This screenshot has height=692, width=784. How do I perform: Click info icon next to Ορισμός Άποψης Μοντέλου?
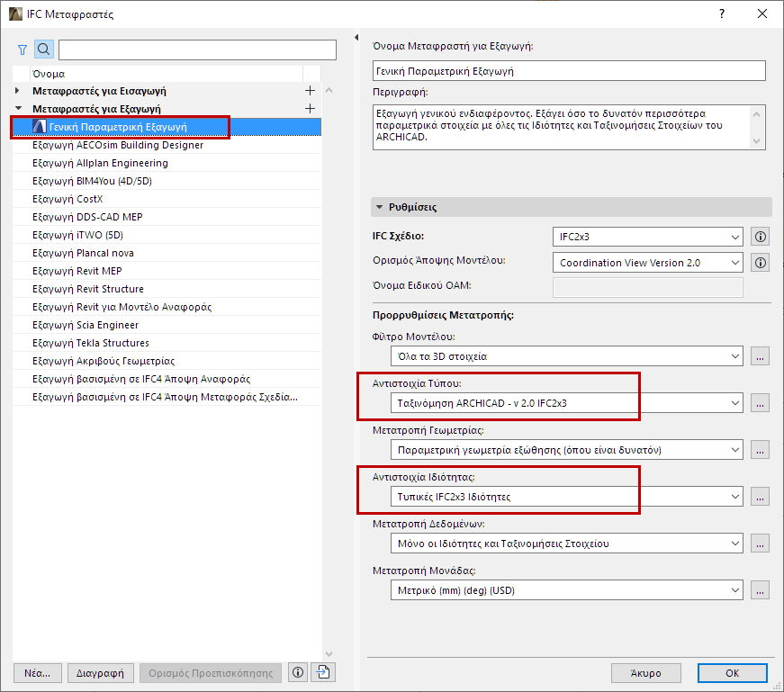pos(760,263)
